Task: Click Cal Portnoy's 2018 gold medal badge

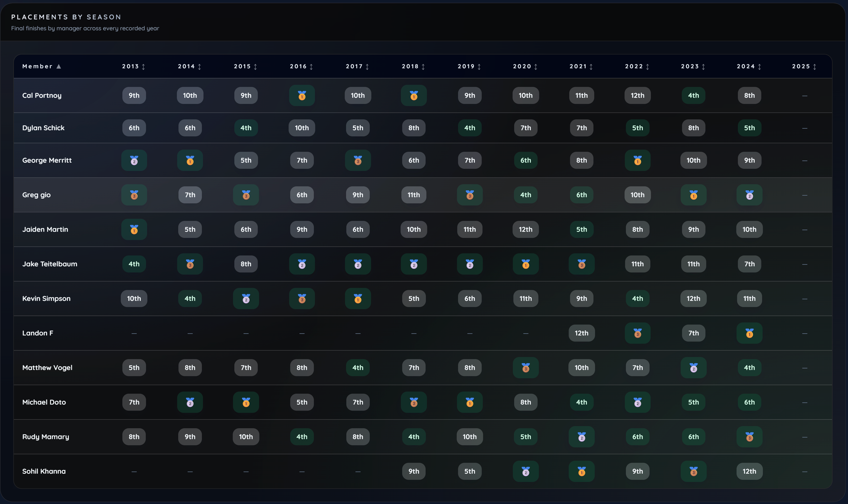Action: (x=413, y=95)
